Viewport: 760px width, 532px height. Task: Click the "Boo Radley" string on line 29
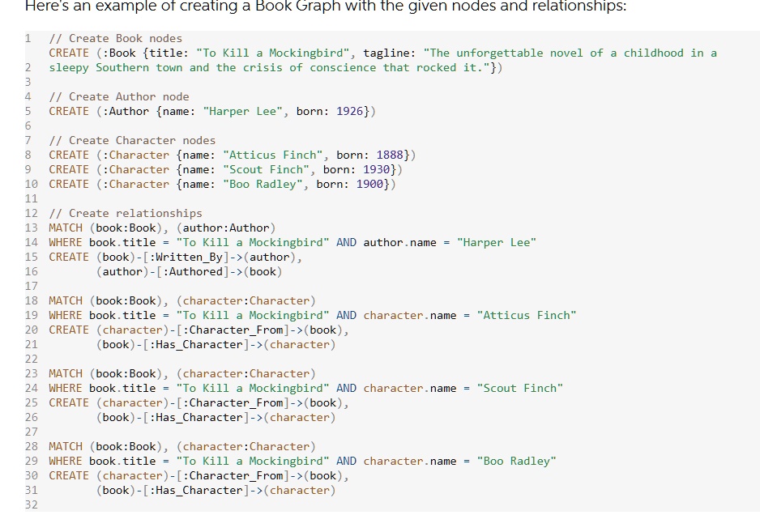coord(517,461)
